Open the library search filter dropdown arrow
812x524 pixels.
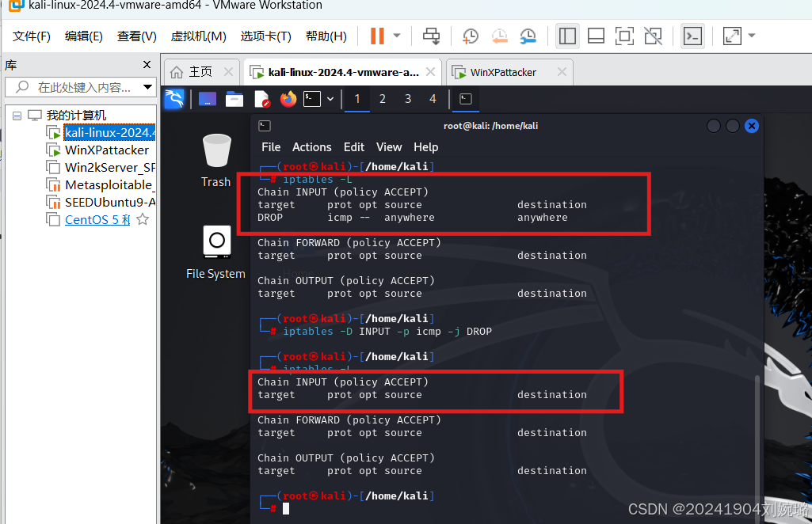[147, 87]
